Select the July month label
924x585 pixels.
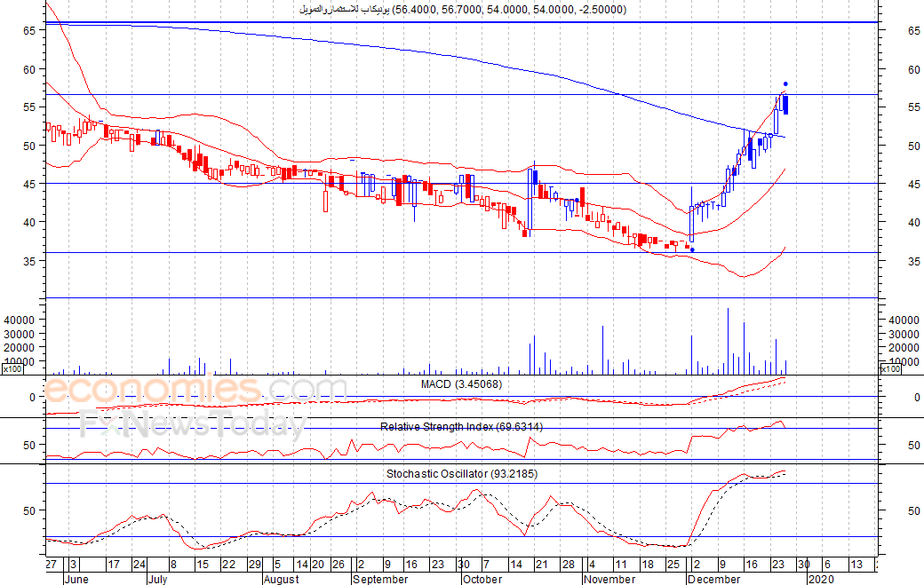157,579
